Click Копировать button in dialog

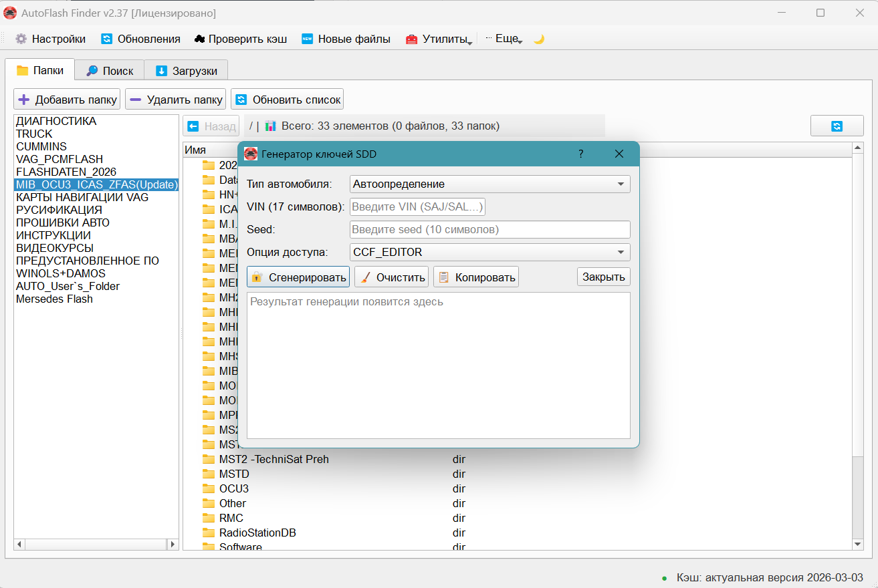coord(476,277)
